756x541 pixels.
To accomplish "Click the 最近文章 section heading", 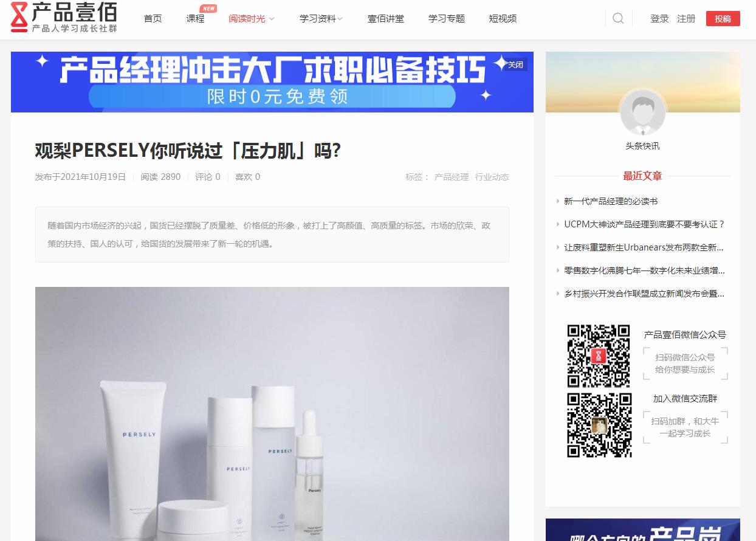I will click(642, 176).
